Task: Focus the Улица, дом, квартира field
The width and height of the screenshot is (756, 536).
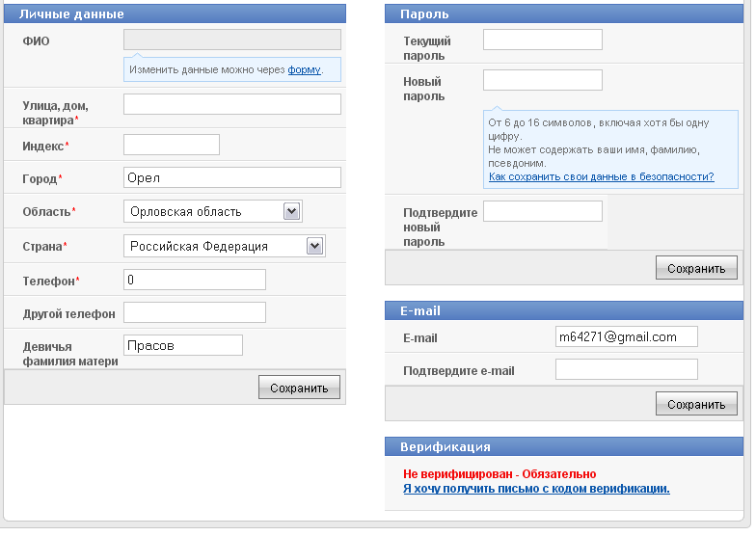Action: point(231,104)
